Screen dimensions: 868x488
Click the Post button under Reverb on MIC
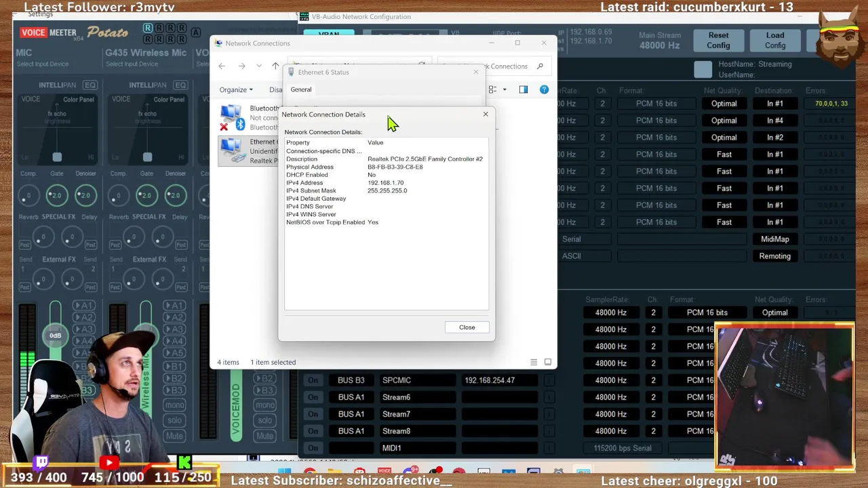(24, 245)
